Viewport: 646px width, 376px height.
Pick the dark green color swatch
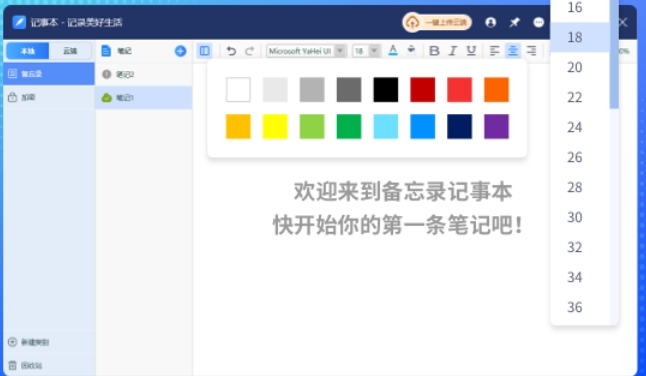coord(349,126)
